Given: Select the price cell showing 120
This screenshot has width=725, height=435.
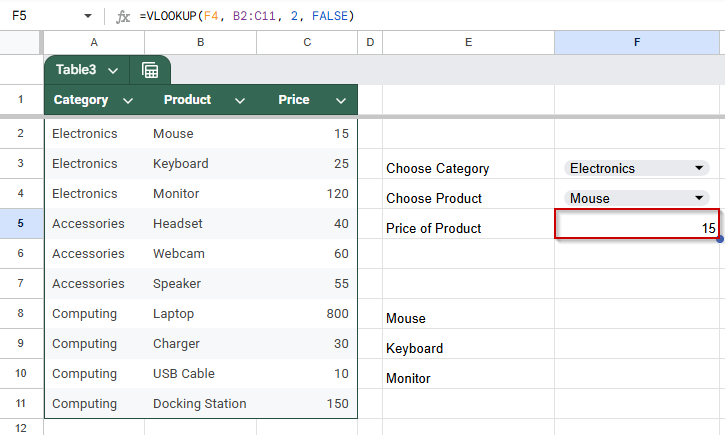Looking at the screenshot, I should 307,194.
